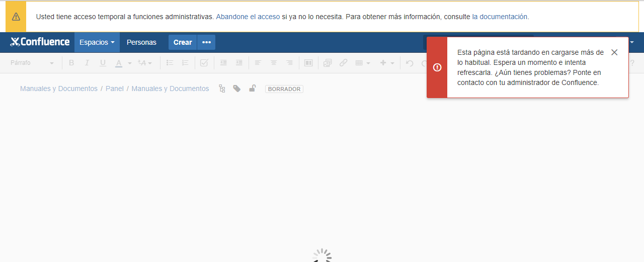Decrease paragraph indent
The width and height of the screenshot is (644, 262).
tap(223, 63)
